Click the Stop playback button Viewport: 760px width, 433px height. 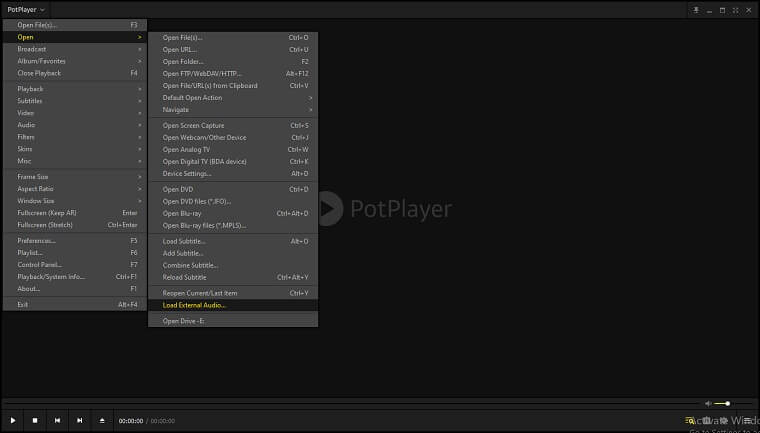pyautogui.click(x=35, y=420)
